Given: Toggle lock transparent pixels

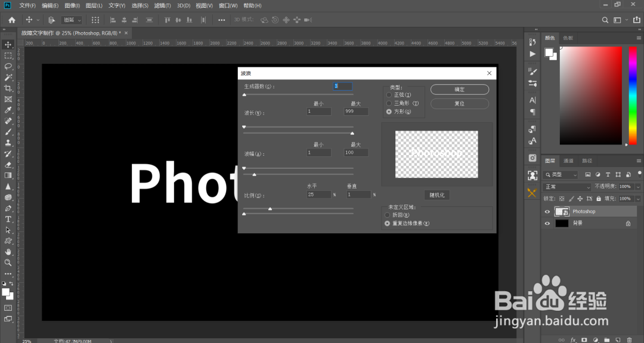Looking at the screenshot, I should pyautogui.click(x=562, y=199).
